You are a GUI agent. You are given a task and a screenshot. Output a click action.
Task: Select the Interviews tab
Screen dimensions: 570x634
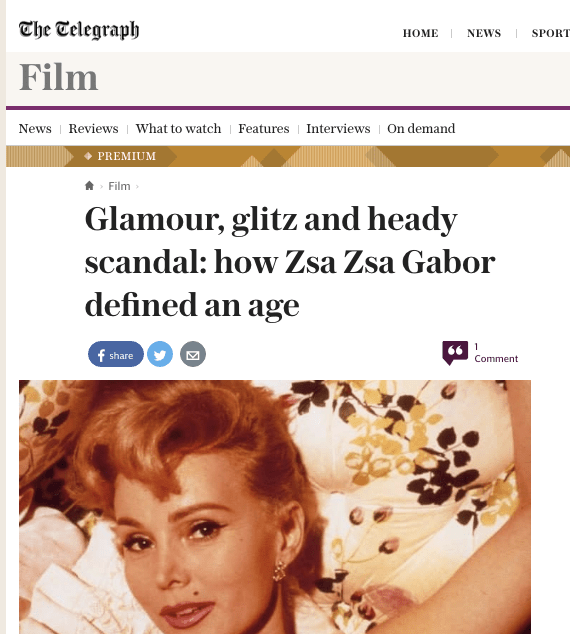point(338,129)
